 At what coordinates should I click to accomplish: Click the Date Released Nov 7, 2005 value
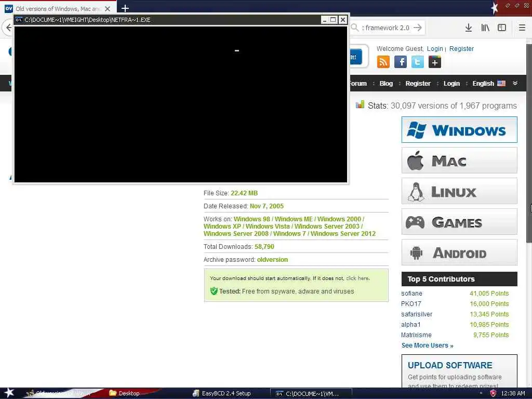tap(267, 206)
